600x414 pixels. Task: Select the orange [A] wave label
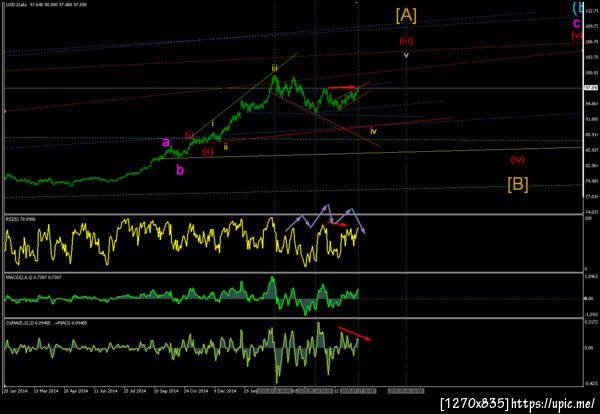[406, 16]
